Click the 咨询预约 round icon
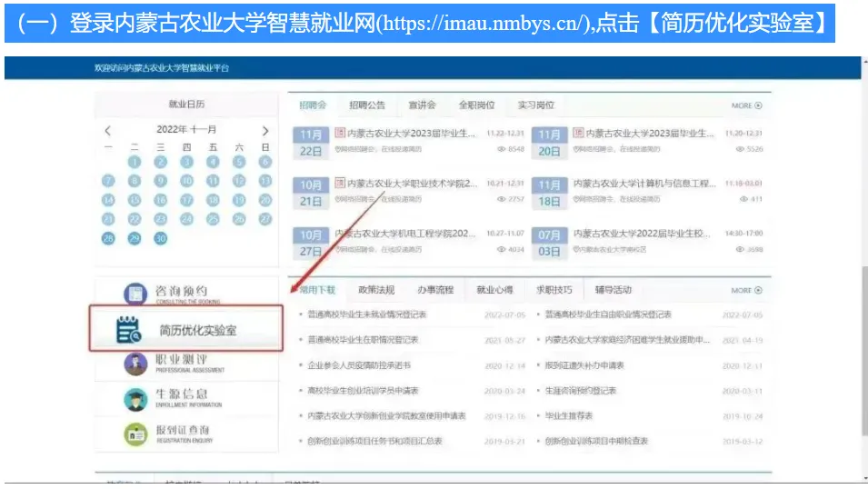Image resolution: width=868 pixels, height=489 pixels. [135, 294]
